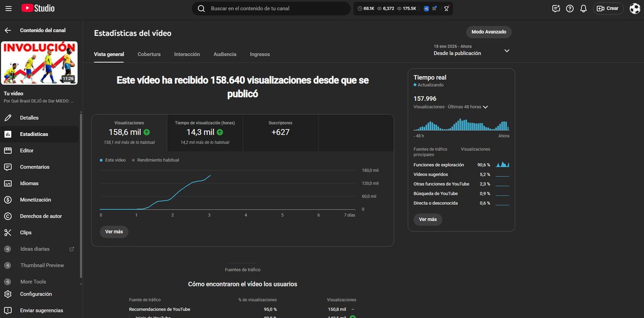Open the notifications bell
Viewport: 644px width, 318px height.
click(583, 9)
